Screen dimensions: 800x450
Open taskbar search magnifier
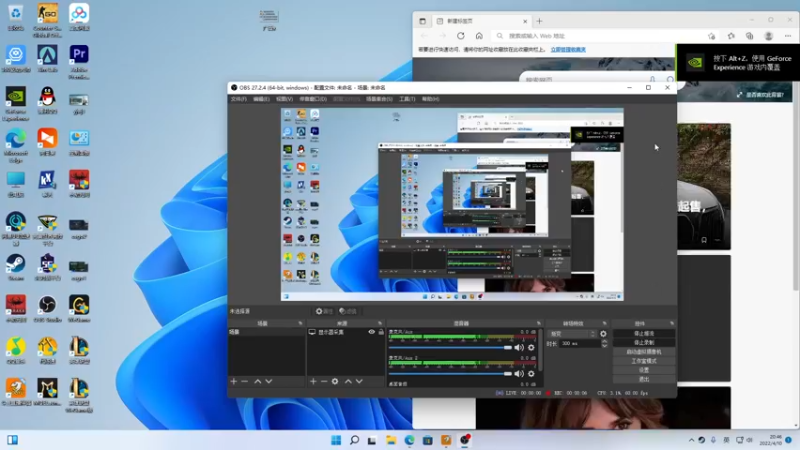click(354, 440)
